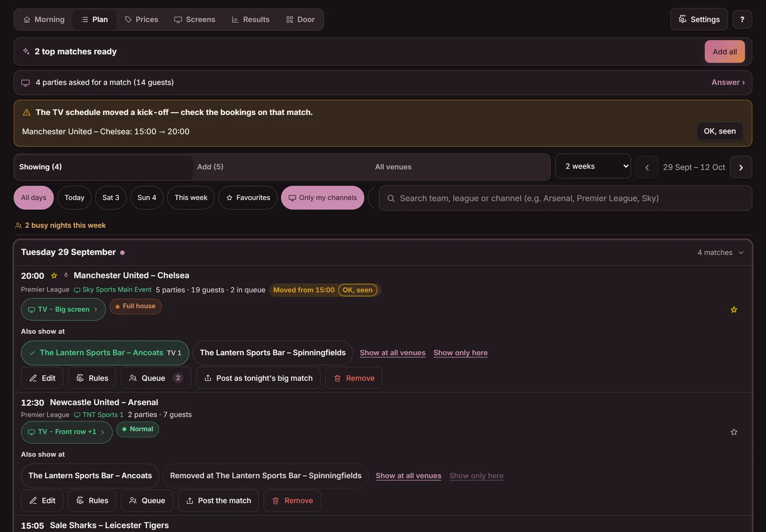Open help with the question mark button
766x532 pixels.
pos(742,20)
